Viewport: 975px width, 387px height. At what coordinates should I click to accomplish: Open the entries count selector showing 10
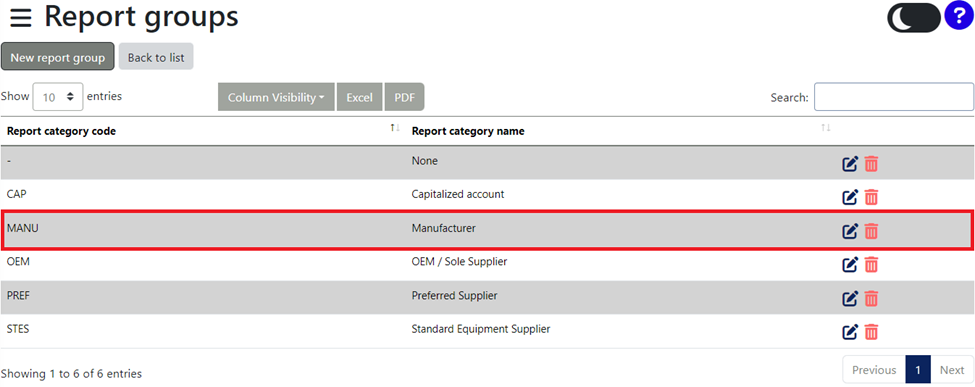58,97
